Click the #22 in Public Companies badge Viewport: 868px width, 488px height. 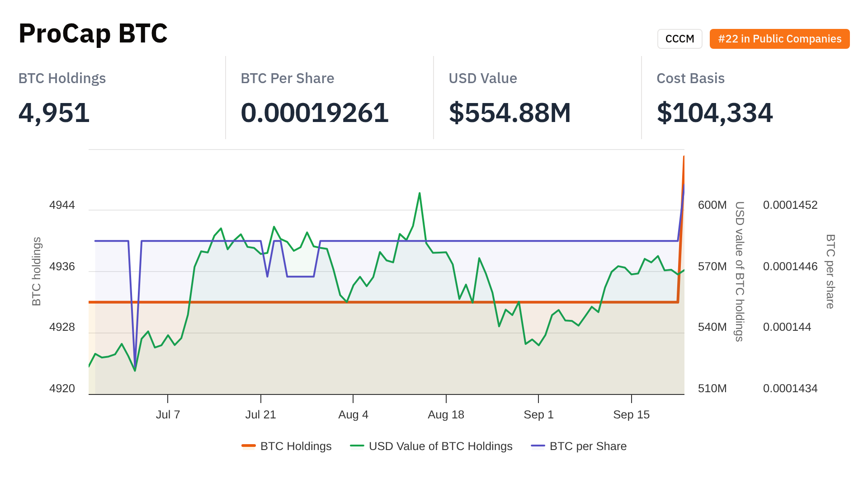(x=779, y=39)
